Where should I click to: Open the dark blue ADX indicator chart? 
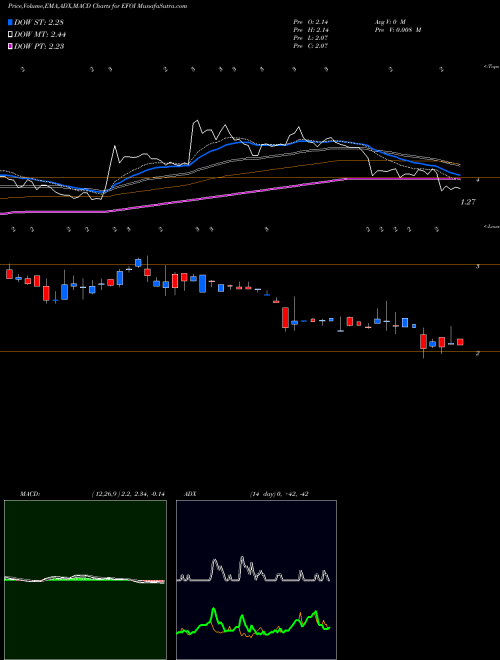pyautogui.click(x=256, y=580)
